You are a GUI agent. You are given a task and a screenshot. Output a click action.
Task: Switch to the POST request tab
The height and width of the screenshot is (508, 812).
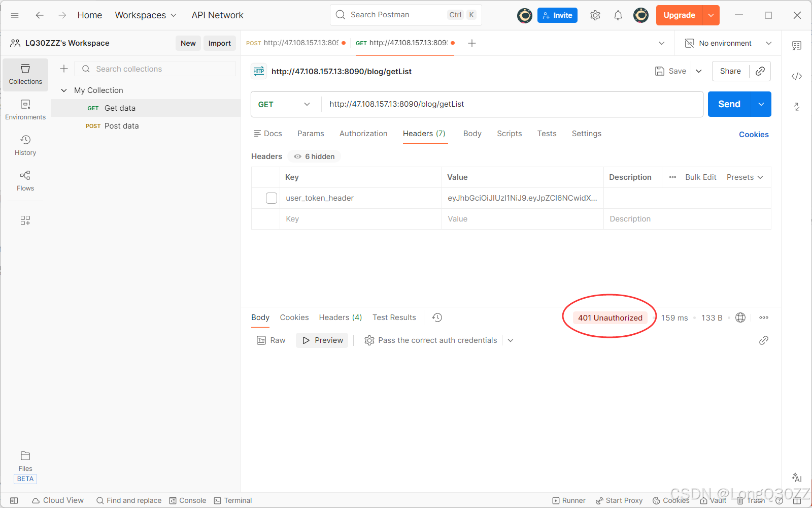296,43
